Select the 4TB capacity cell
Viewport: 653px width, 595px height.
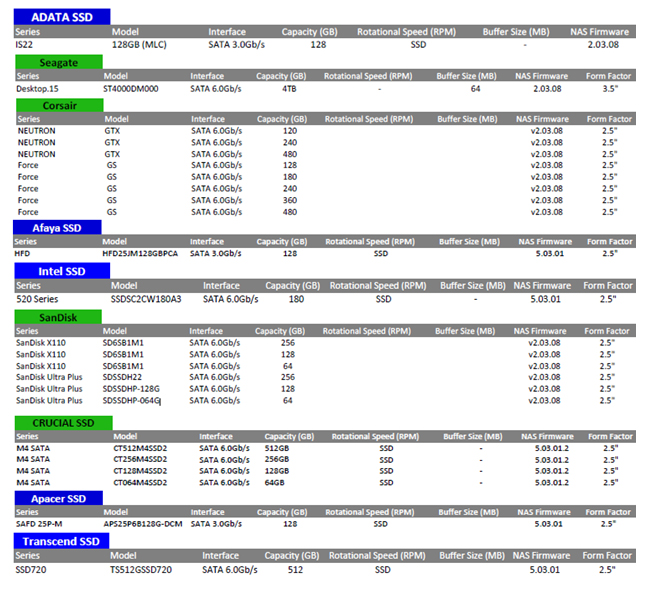[289, 89]
